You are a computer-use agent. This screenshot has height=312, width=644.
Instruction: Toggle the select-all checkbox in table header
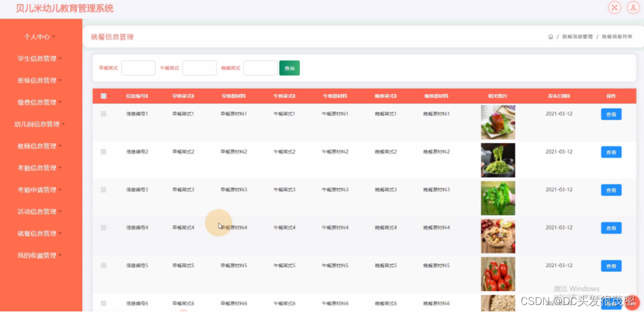104,96
